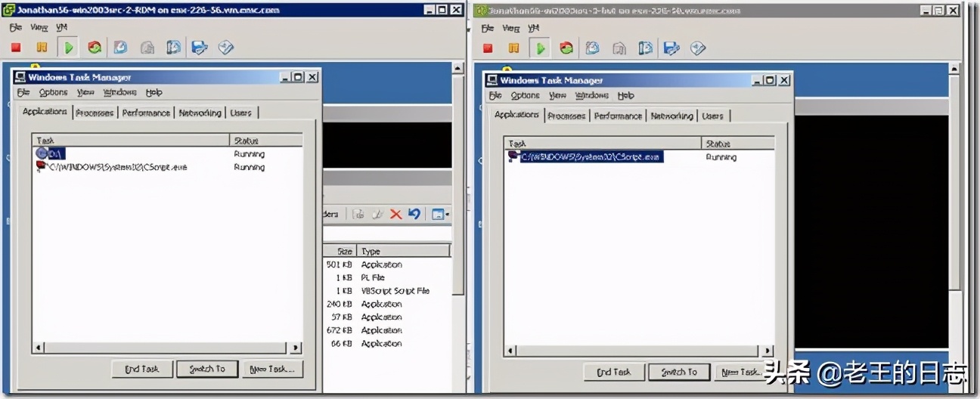Screen dimensions: 980x399
Task: Open View menu of left VM console
Action: point(39,27)
